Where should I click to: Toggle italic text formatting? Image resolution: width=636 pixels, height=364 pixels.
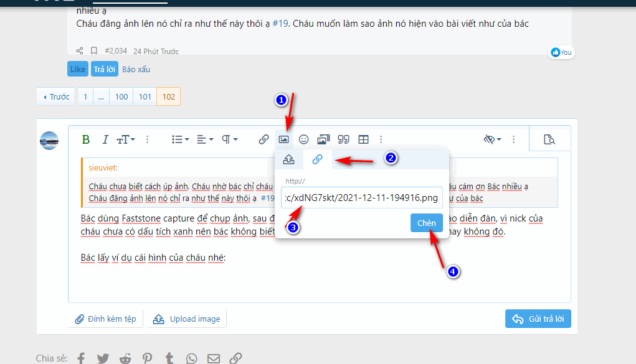(105, 139)
